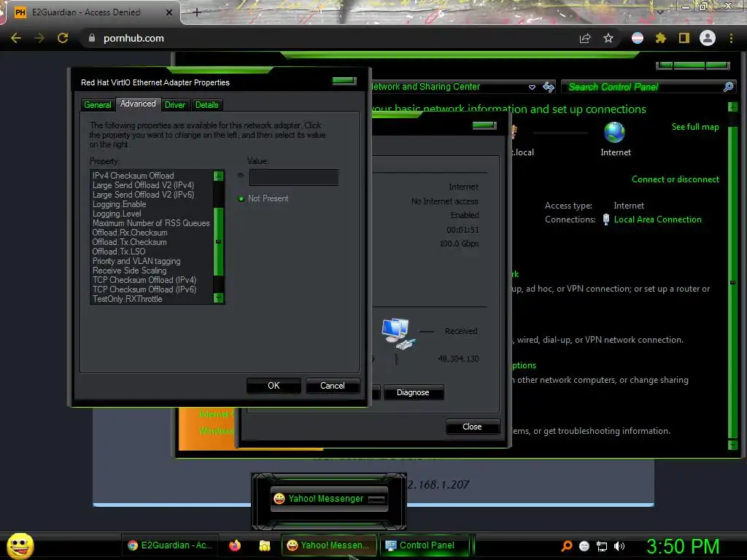Click the browser back arrow
The image size is (747, 560).
tap(16, 38)
